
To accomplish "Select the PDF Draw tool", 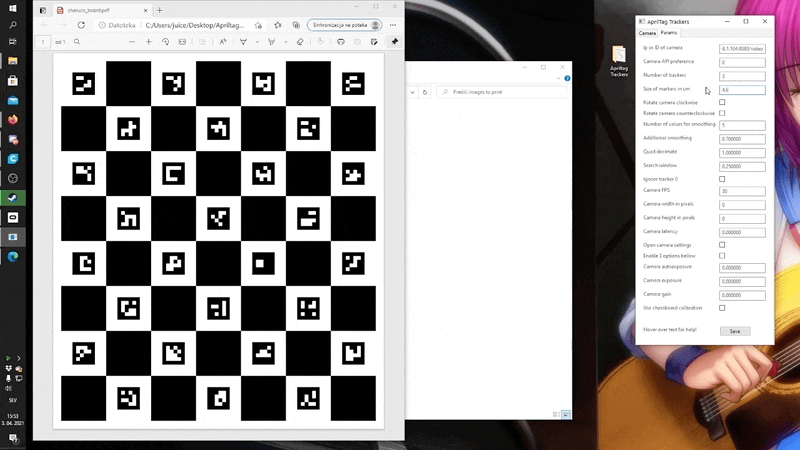I will click(x=243, y=42).
